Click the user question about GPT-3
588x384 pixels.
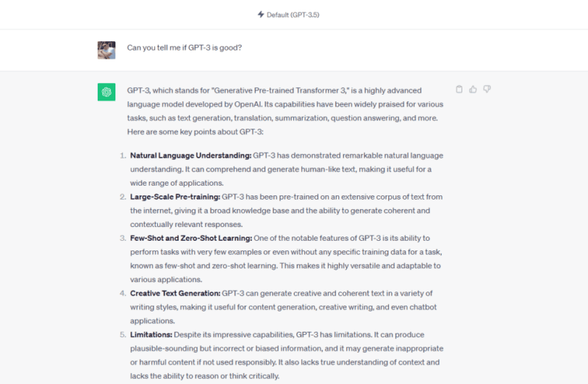coord(184,48)
